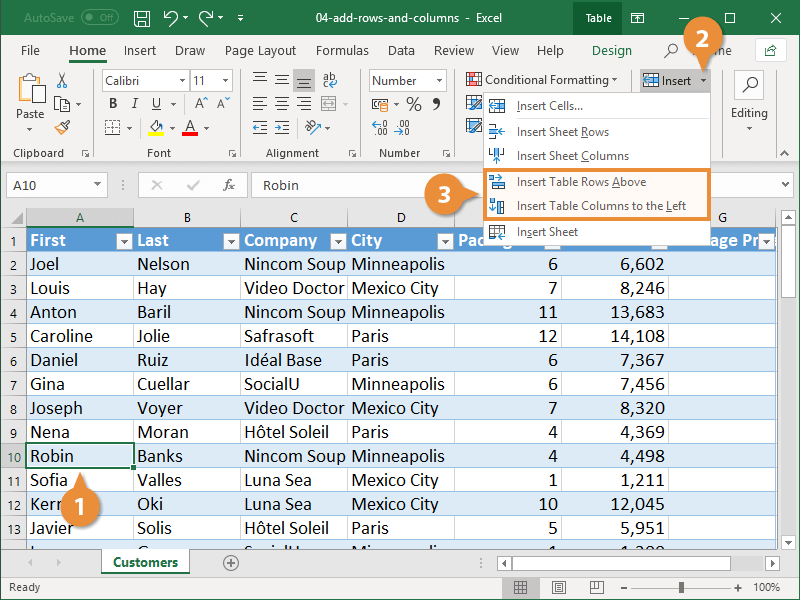This screenshot has height=600, width=800.
Task: Click Merge & Center icon
Action: coord(329,104)
